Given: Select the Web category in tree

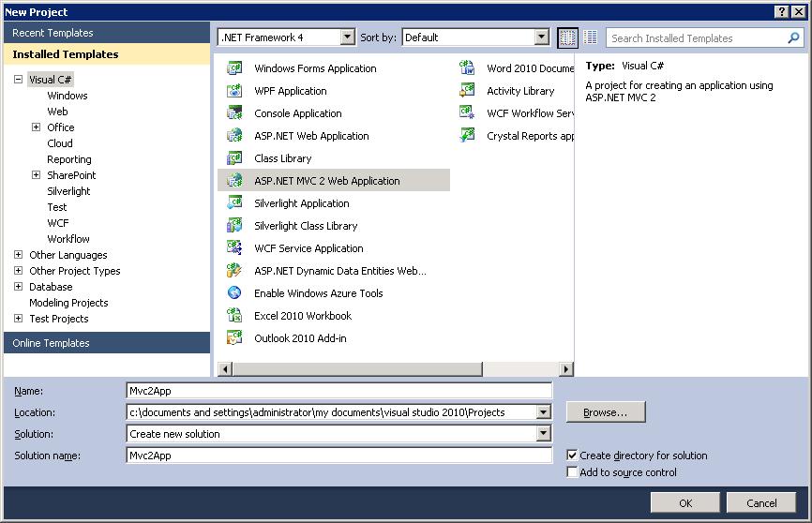Looking at the screenshot, I should (x=57, y=112).
